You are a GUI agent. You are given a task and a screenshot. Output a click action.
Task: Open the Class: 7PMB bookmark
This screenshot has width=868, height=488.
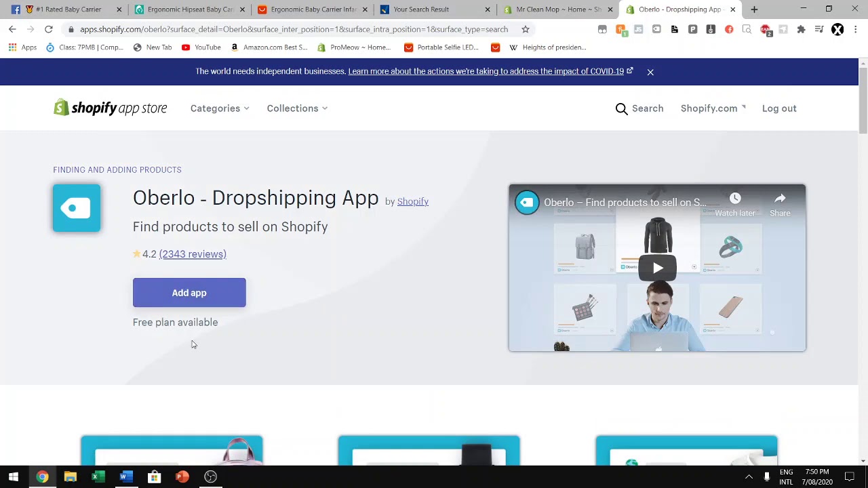[x=84, y=47]
